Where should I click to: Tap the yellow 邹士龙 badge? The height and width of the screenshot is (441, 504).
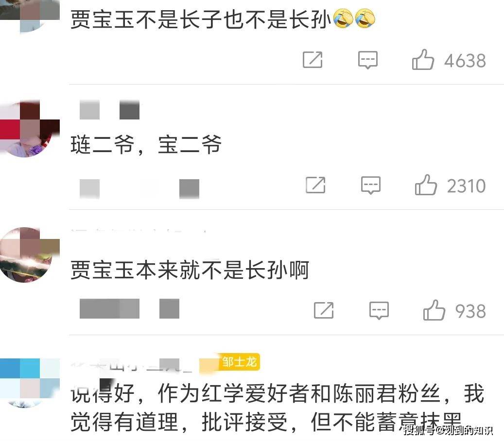(240, 362)
